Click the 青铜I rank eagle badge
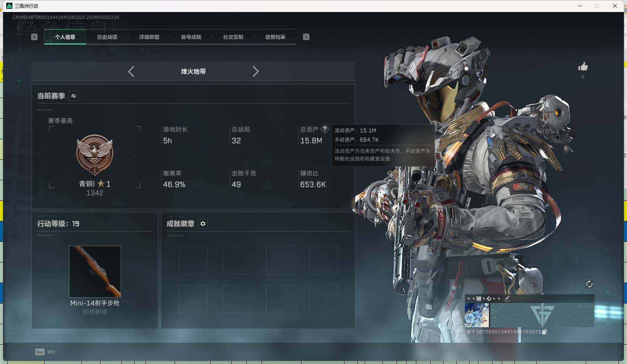Viewport: 627px width, 364px height. click(x=95, y=155)
